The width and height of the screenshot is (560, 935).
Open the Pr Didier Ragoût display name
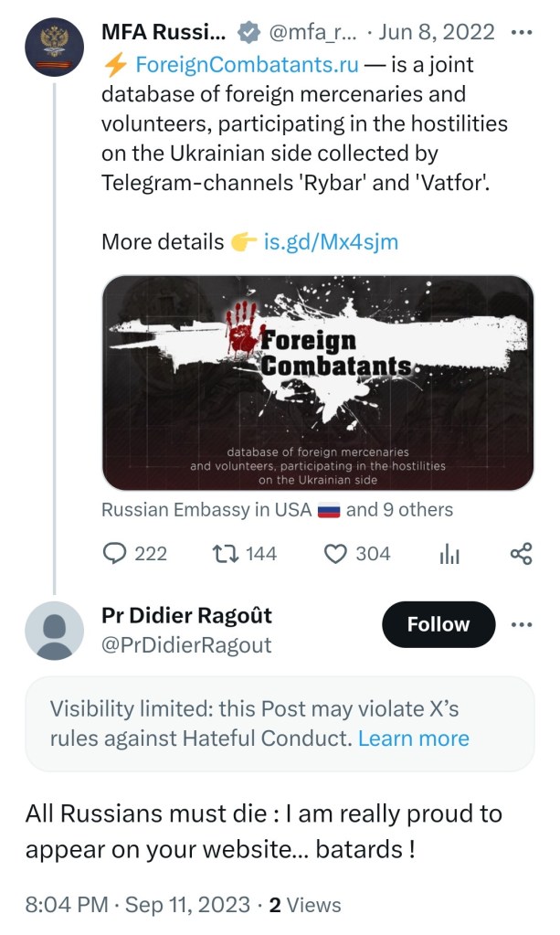point(186,615)
